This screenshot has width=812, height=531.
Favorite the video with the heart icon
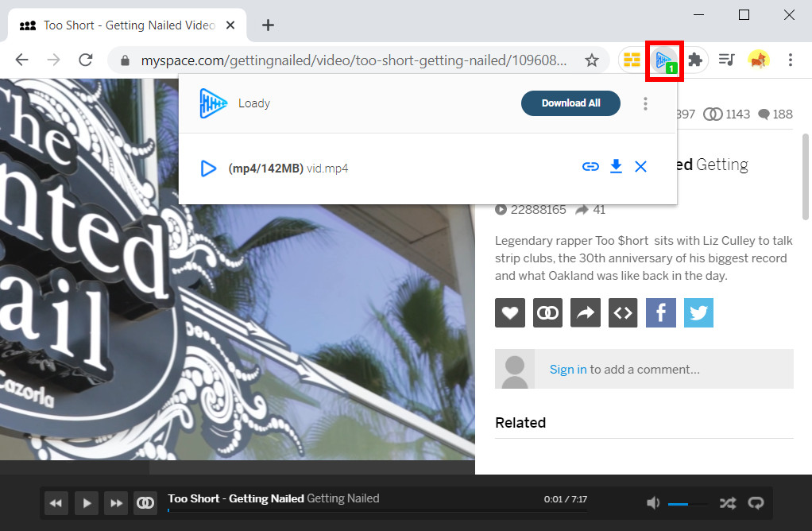510,312
